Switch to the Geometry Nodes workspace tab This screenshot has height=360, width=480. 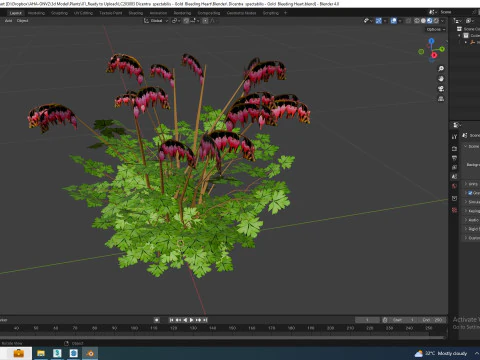click(241, 13)
